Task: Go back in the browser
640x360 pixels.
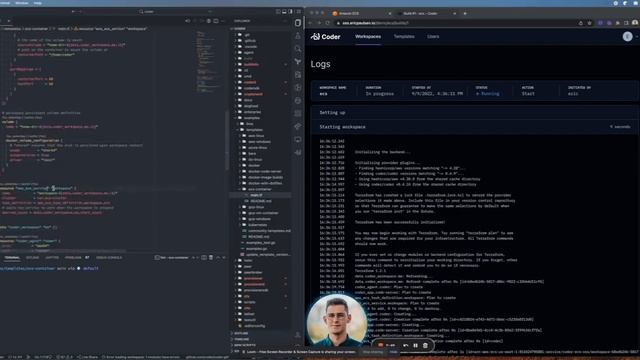Action: click(311, 23)
